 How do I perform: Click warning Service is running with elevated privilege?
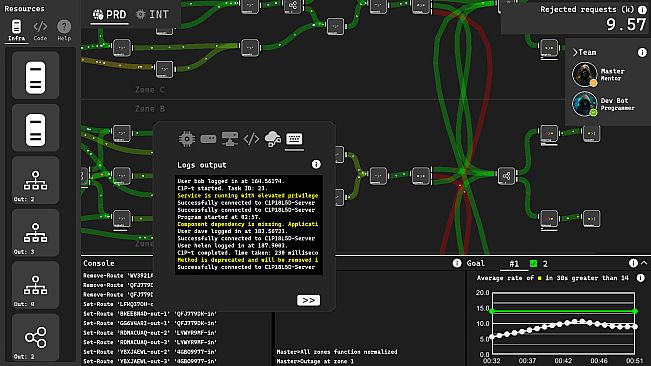pos(248,195)
